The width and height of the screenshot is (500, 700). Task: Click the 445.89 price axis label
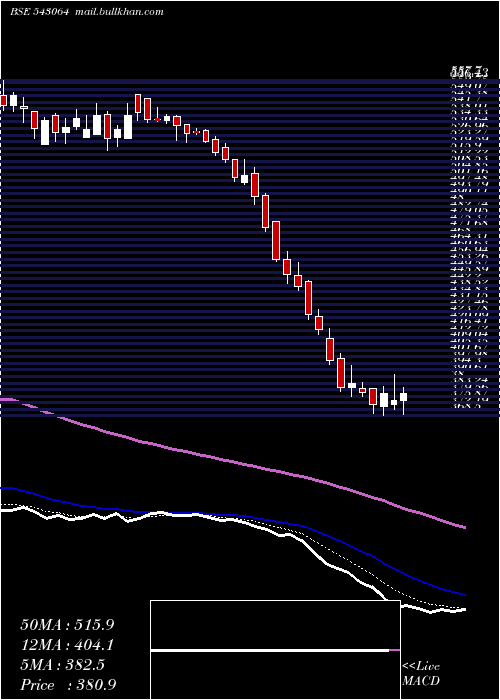point(469,269)
